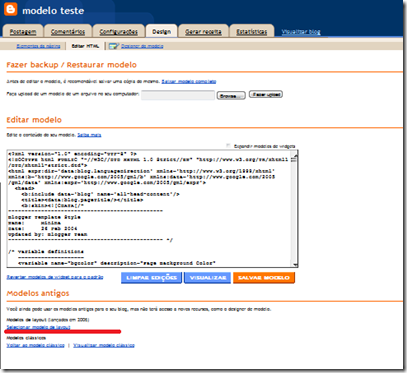Click the code editor scroll-up arrow

click(294, 154)
